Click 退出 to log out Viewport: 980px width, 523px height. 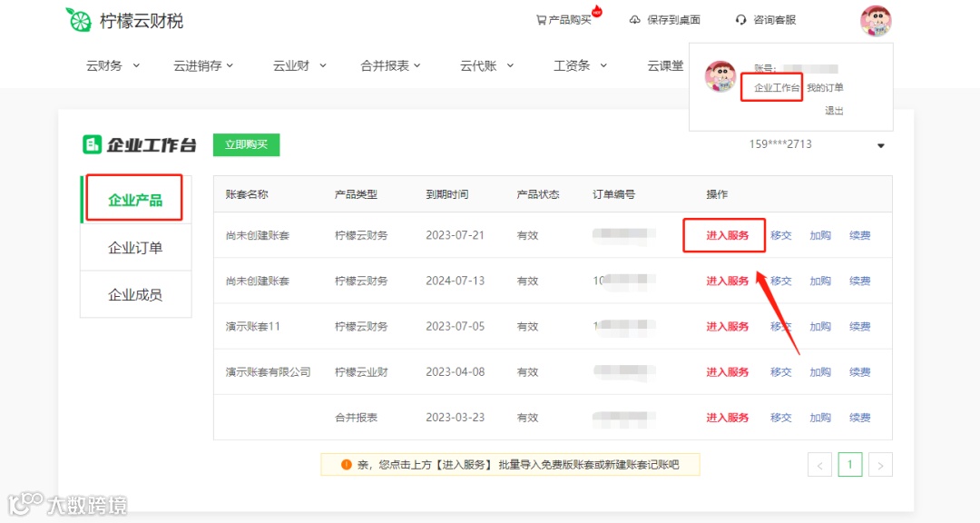click(834, 111)
